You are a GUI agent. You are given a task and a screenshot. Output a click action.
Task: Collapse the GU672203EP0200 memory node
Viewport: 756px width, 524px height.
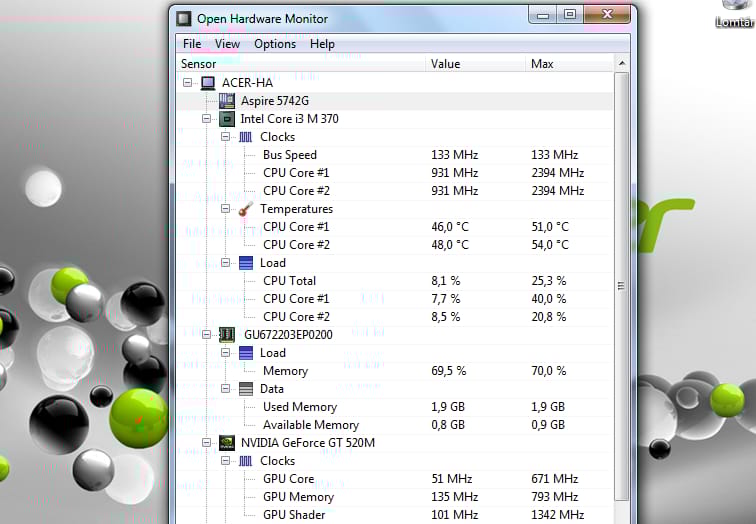[206, 335]
